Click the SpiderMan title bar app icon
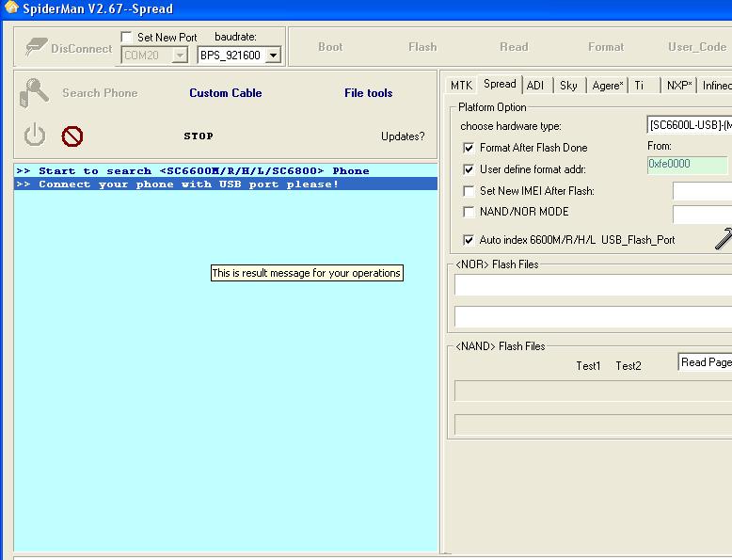This screenshot has width=732, height=560. point(11,8)
